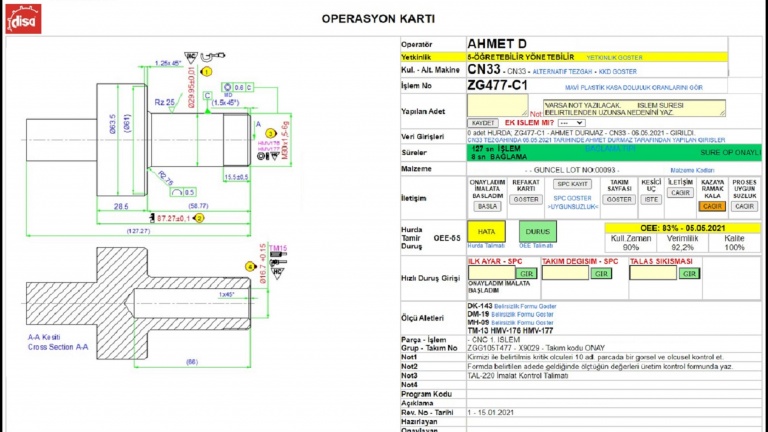Click orange CAGIR under Kazaya Ramak Kala

[712, 206]
